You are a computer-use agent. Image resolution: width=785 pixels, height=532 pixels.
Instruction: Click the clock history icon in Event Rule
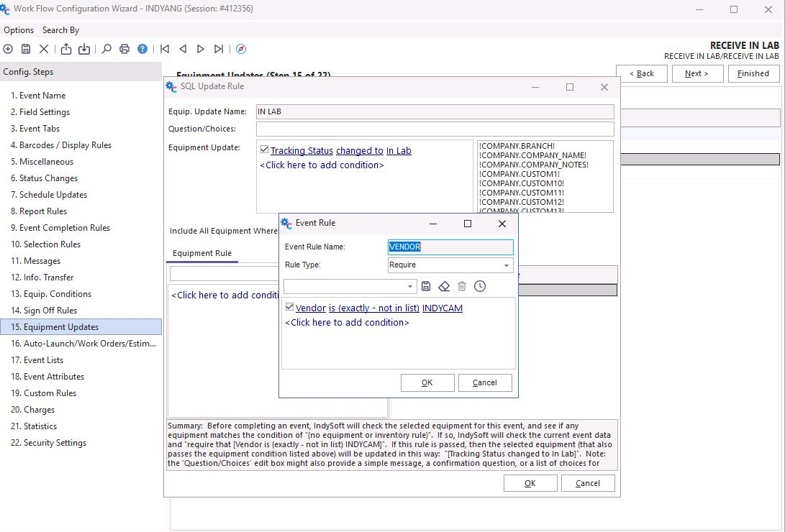tap(480, 286)
